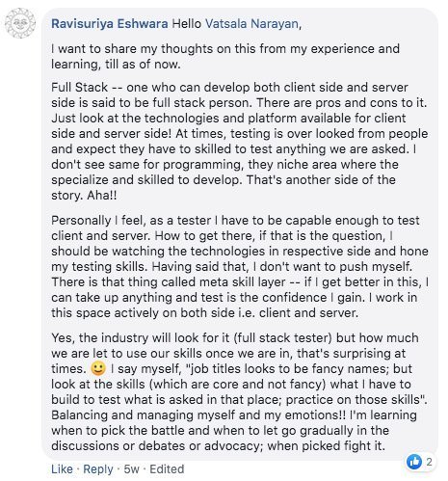Open the Ravisuriya Eshwara author name link

coord(110,24)
